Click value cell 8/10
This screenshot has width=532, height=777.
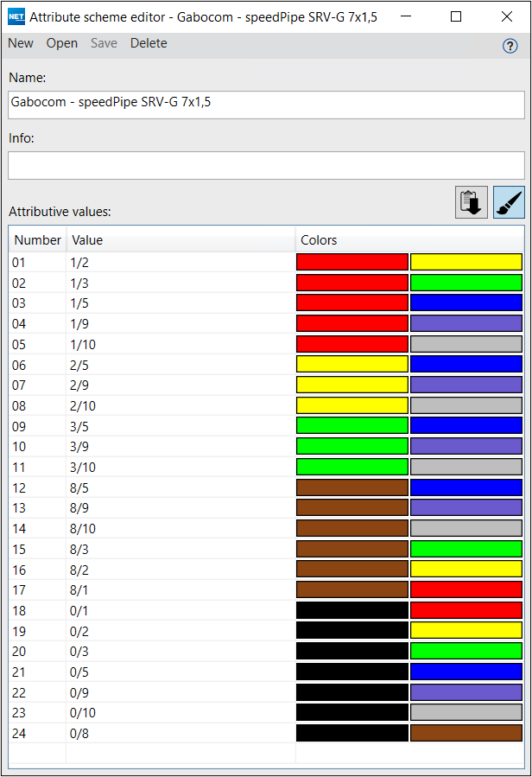[x=180, y=529]
